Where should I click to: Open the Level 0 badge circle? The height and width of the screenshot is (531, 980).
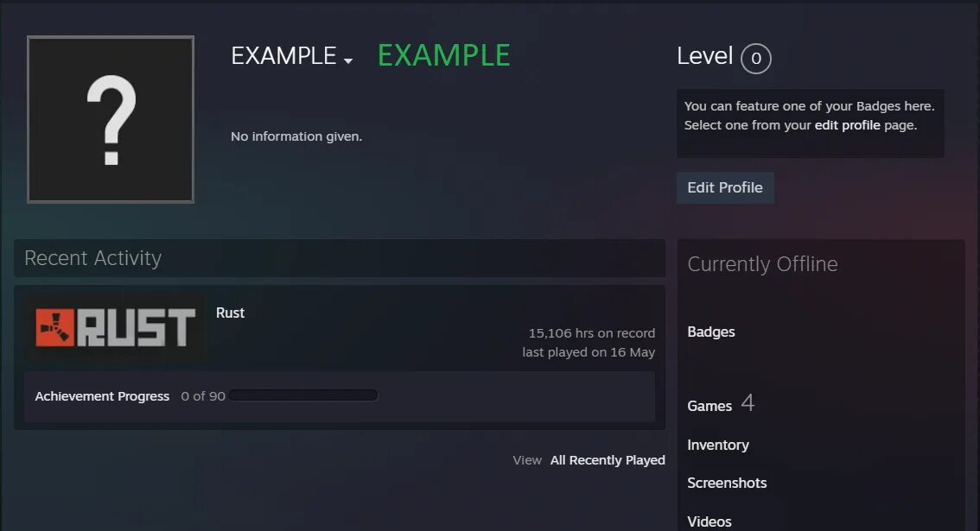[755, 58]
